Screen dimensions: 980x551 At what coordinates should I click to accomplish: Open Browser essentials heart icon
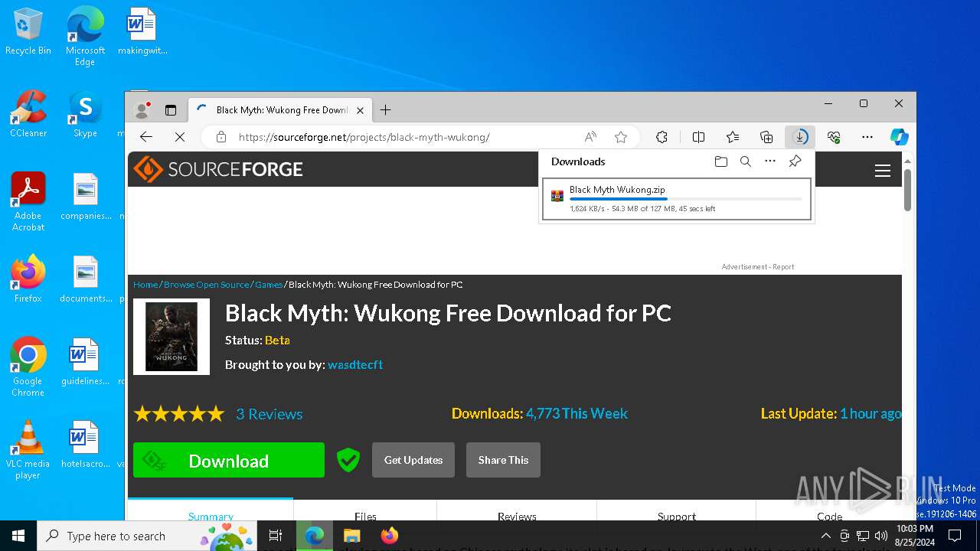tap(834, 137)
